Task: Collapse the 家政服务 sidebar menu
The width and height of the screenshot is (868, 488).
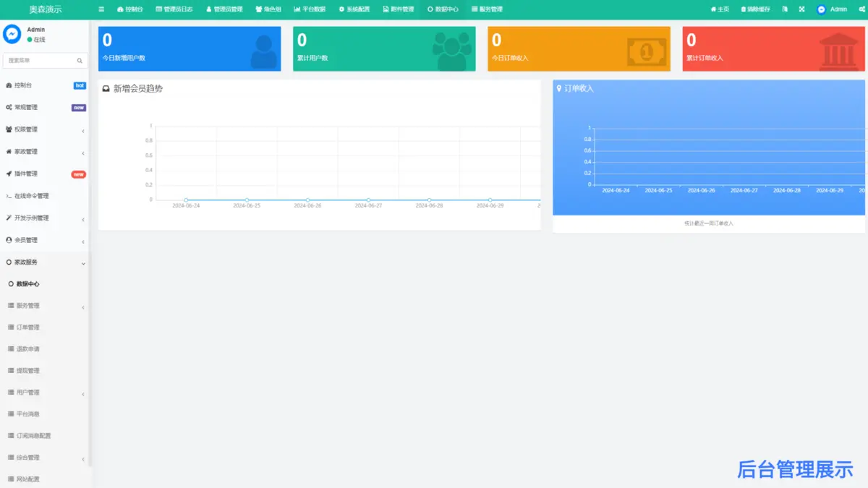Action: [43, 262]
